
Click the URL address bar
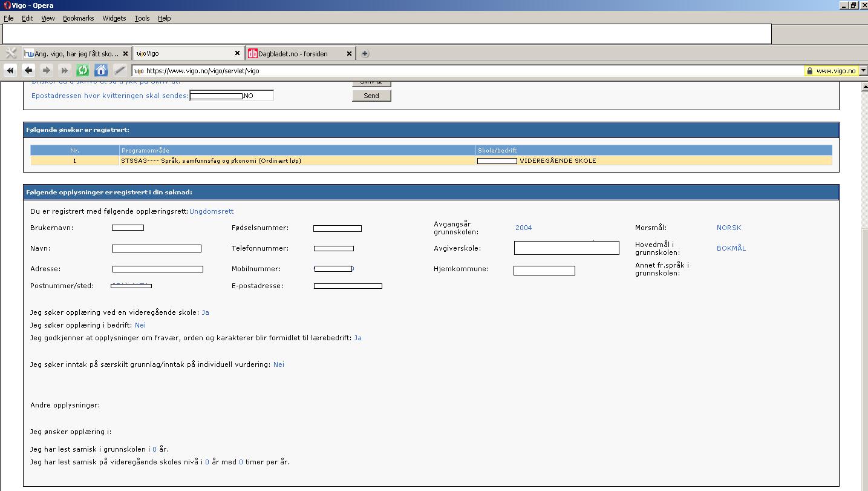tap(468, 71)
